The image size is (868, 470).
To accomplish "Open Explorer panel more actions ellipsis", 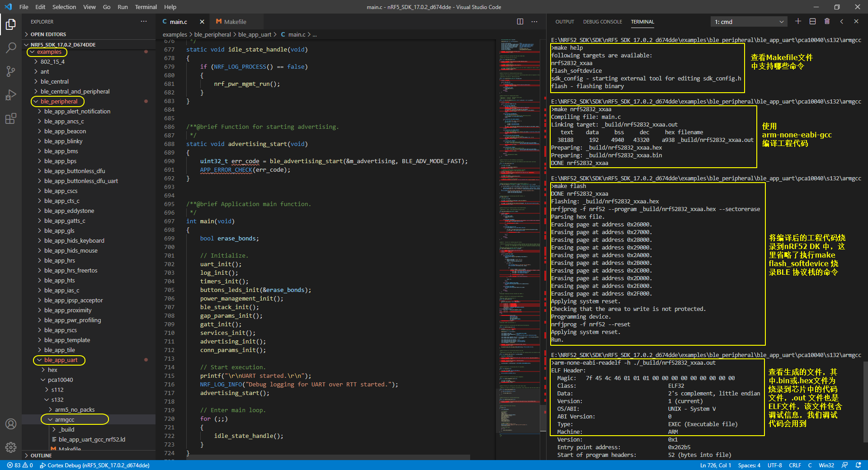I will coord(144,21).
